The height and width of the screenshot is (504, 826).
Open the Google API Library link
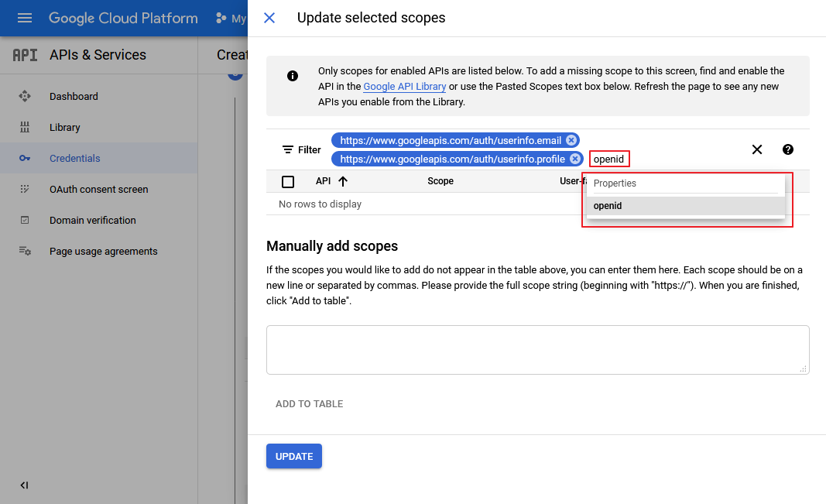405,87
